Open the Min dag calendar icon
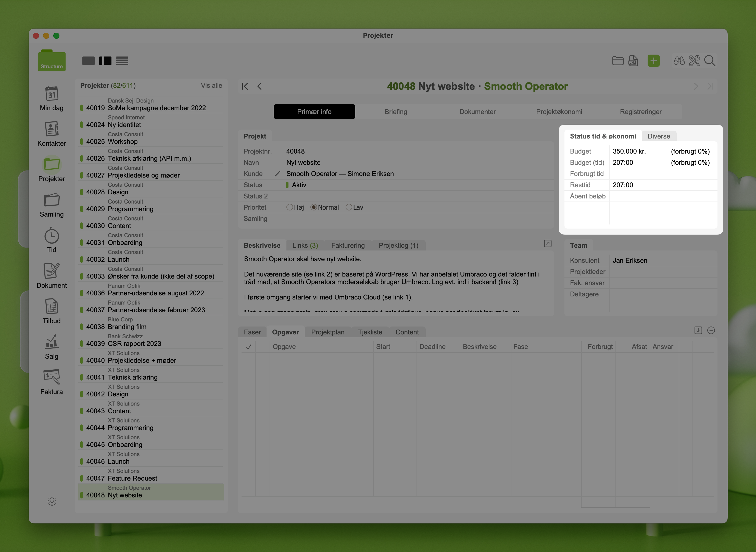Viewport: 756px width, 552px height. pos(52,94)
